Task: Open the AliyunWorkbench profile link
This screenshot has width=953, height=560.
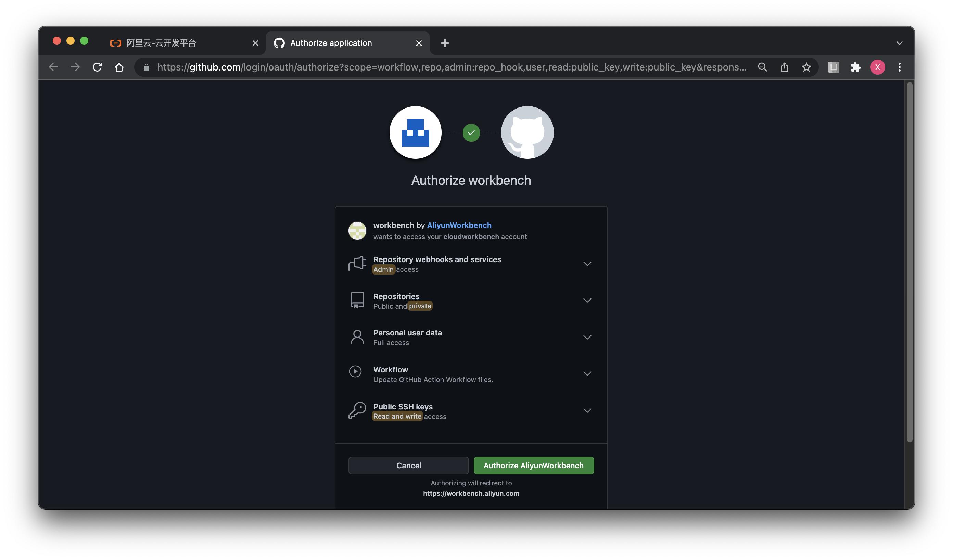Action: point(459,225)
